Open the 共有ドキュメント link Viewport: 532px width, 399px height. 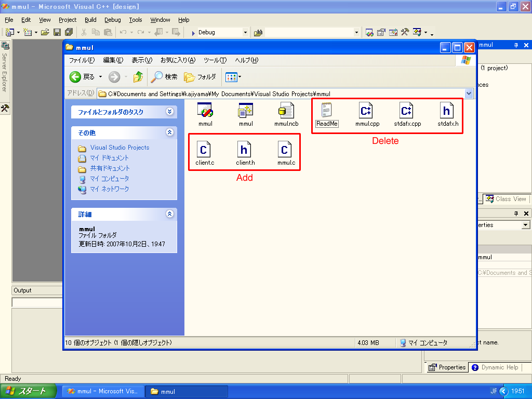click(110, 168)
